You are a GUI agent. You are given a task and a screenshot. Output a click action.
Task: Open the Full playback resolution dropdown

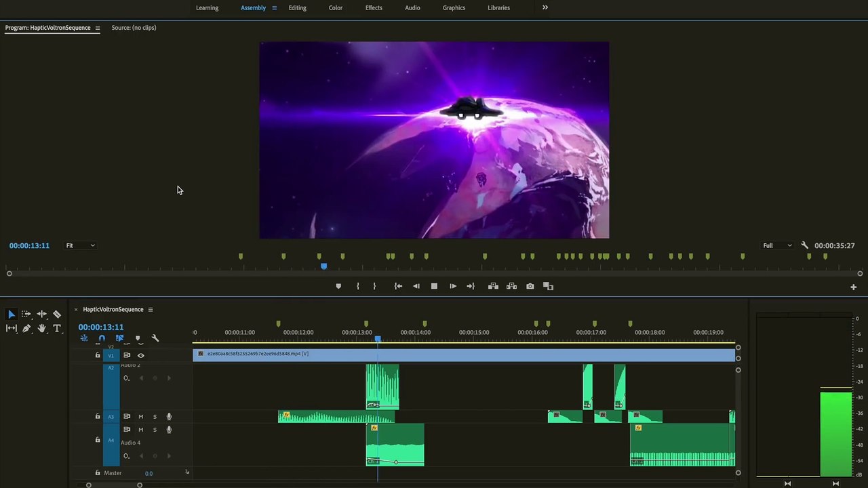click(x=777, y=245)
